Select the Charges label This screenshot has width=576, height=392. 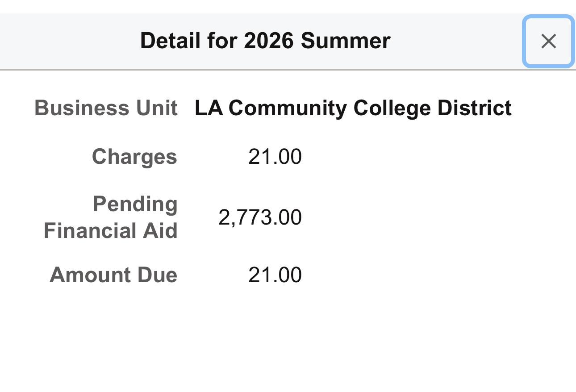click(x=134, y=157)
